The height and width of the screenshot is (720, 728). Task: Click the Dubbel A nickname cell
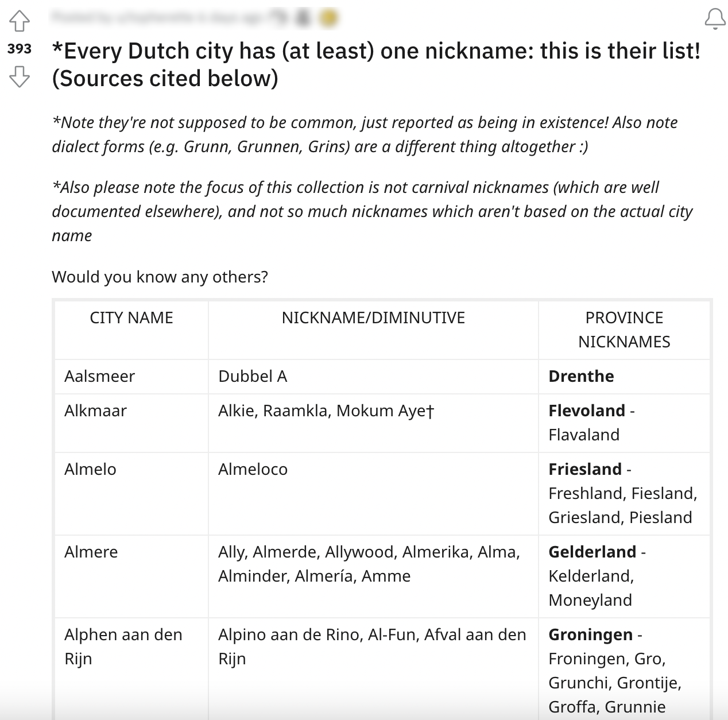253,376
